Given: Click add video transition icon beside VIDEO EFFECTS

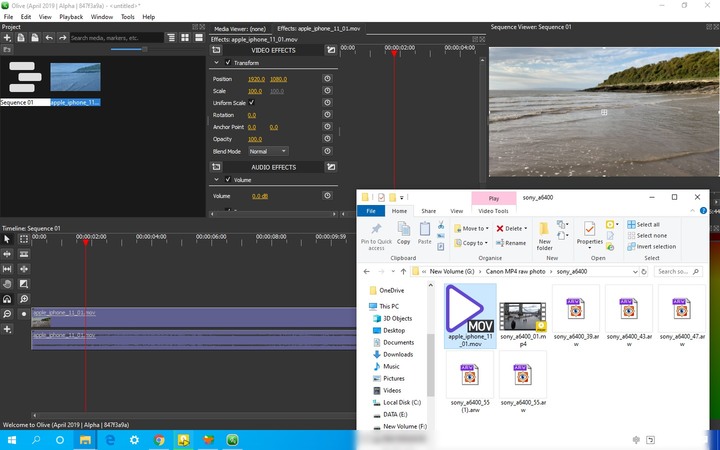Looking at the screenshot, I should point(331,50).
